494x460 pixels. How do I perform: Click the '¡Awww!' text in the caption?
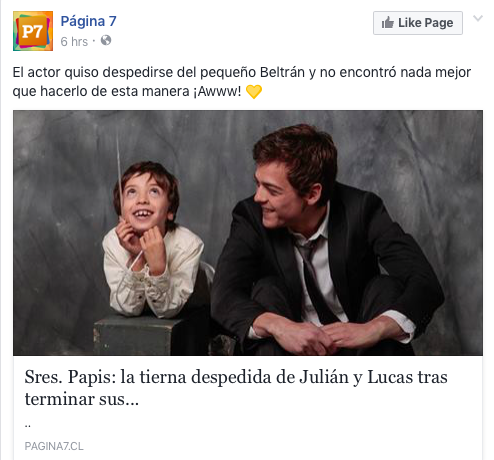[217, 91]
